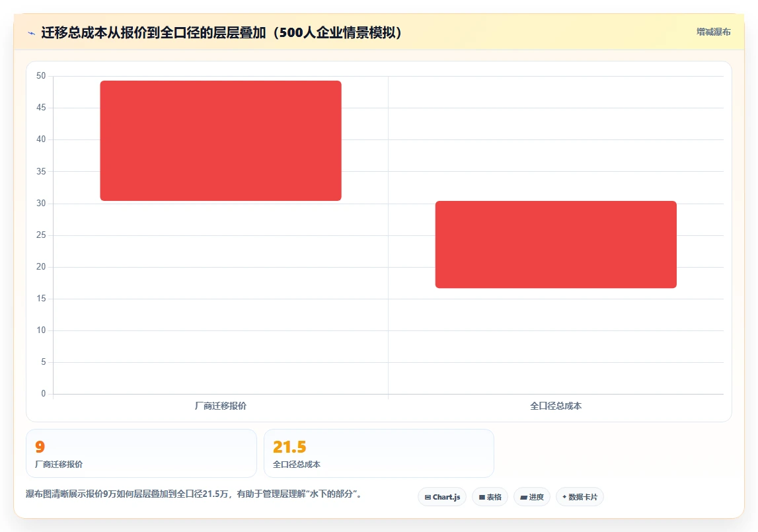
Task: Click the red 厂商迁移报价 waterfall bar
Action: (221, 140)
